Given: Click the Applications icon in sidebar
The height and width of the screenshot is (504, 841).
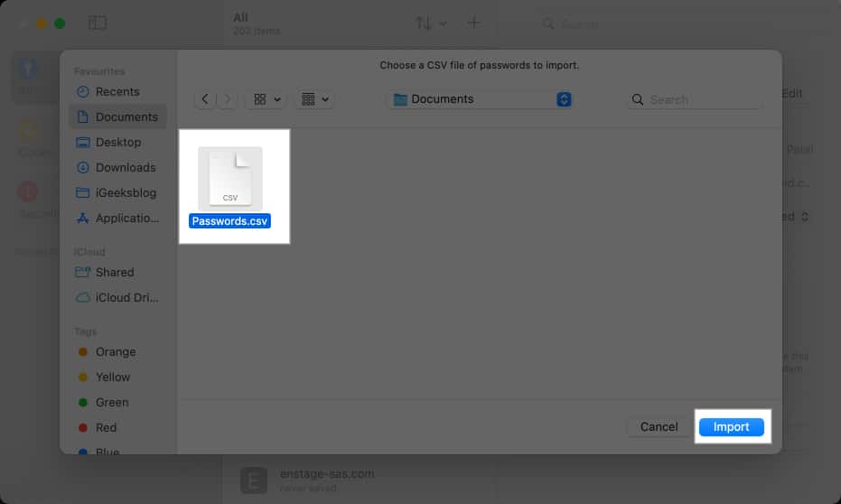Looking at the screenshot, I should tap(82, 219).
